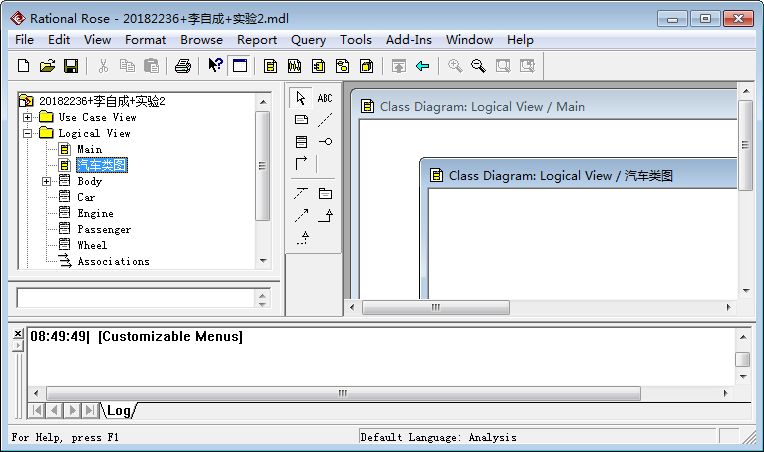The image size is (764, 452).
Task: Open the Browse menu
Action: pos(201,40)
